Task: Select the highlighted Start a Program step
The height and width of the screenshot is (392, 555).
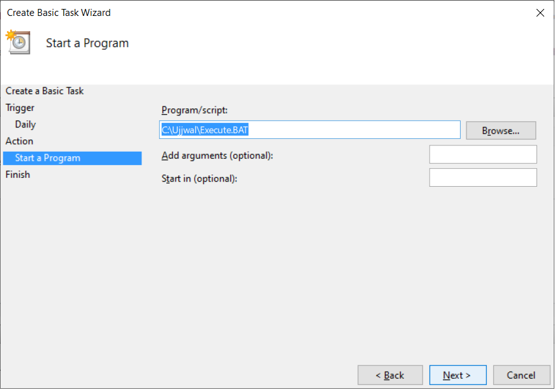Action: [48, 158]
